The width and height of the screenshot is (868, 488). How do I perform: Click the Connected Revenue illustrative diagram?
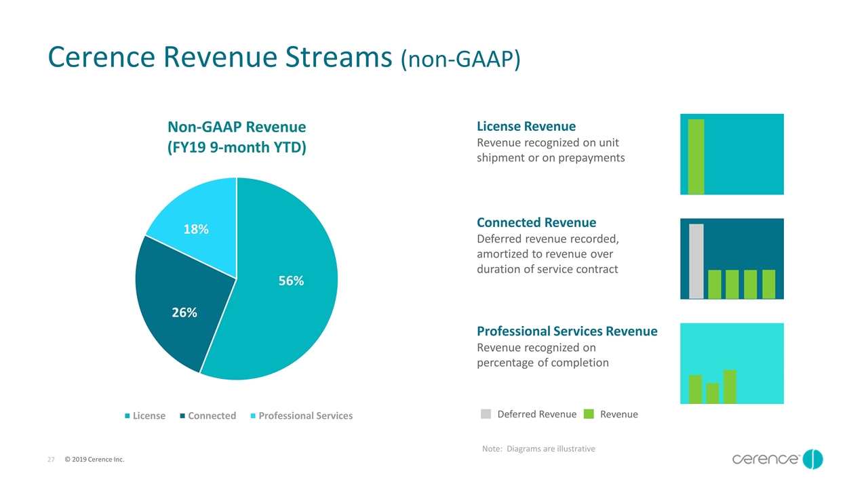click(x=732, y=258)
